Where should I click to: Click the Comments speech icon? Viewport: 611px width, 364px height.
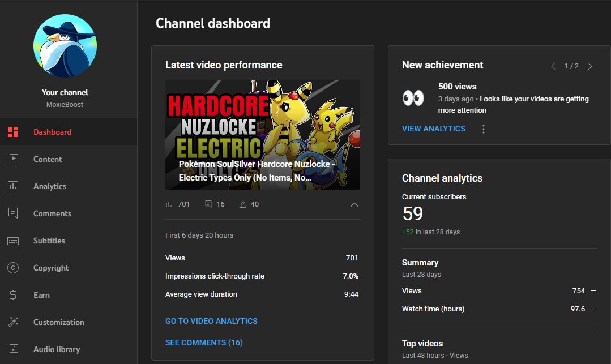[13, 213]
